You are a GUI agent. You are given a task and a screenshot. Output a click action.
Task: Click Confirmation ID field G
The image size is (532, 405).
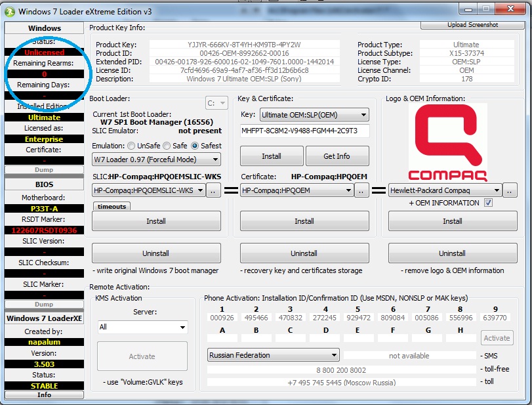click(x=427, y=338)
